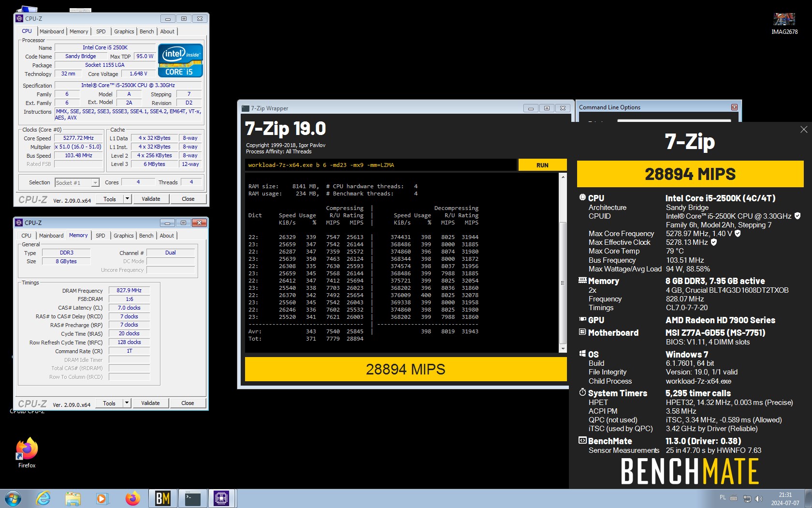Click MSI Z77A-GD55 motherboard text
Viewport: 812px width, 508px height.
point(715,332)
